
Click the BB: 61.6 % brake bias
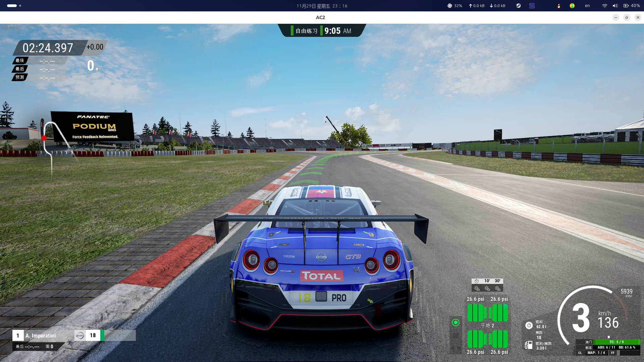coord(627,347)
